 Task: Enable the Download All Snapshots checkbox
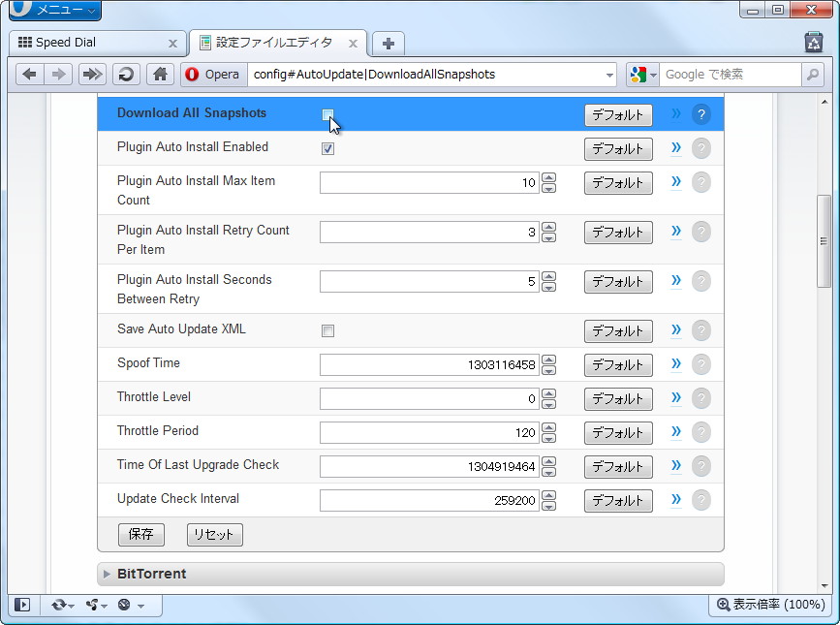point(327,114)
